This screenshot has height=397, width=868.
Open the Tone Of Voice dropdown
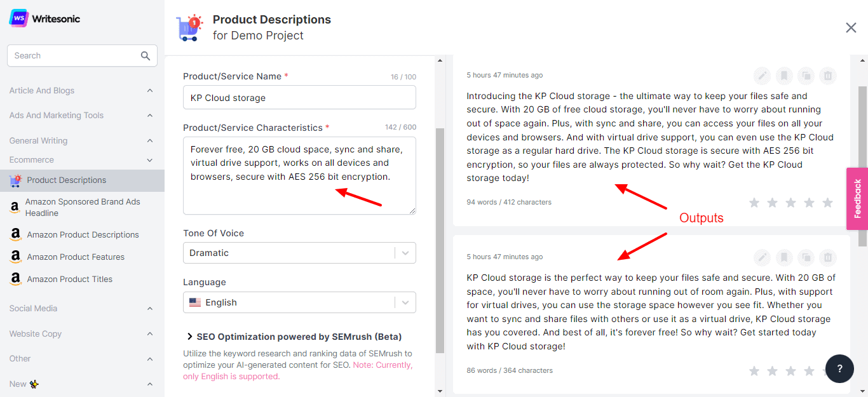[x=299, y=253]
